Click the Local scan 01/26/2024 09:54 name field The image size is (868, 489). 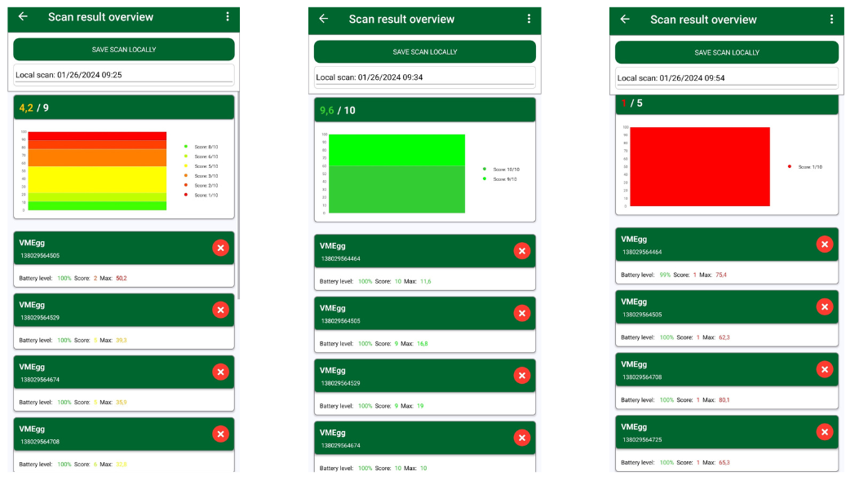tap(726, 78)
